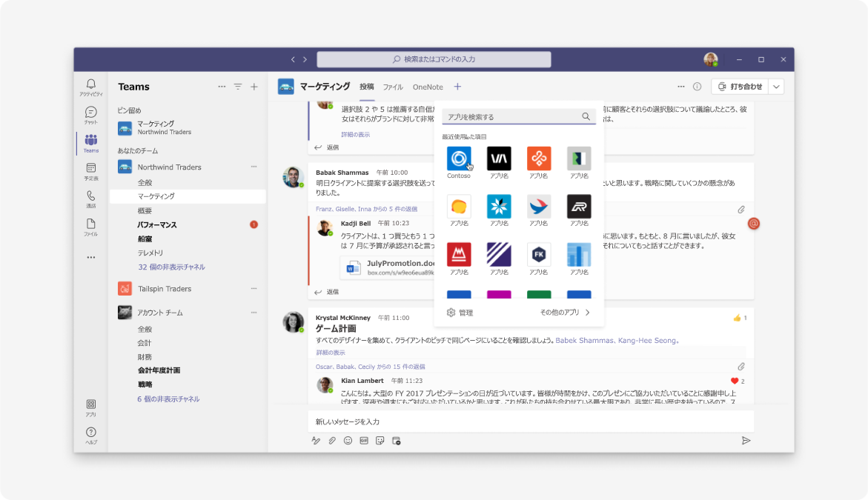
Task: Start a meeting with 打ち合わせ button
Action: pyautogui.click(x=740, y=87)
